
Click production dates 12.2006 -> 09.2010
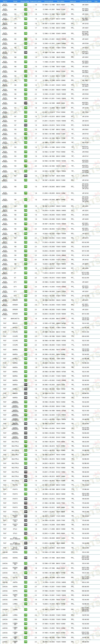click(48, 278)
